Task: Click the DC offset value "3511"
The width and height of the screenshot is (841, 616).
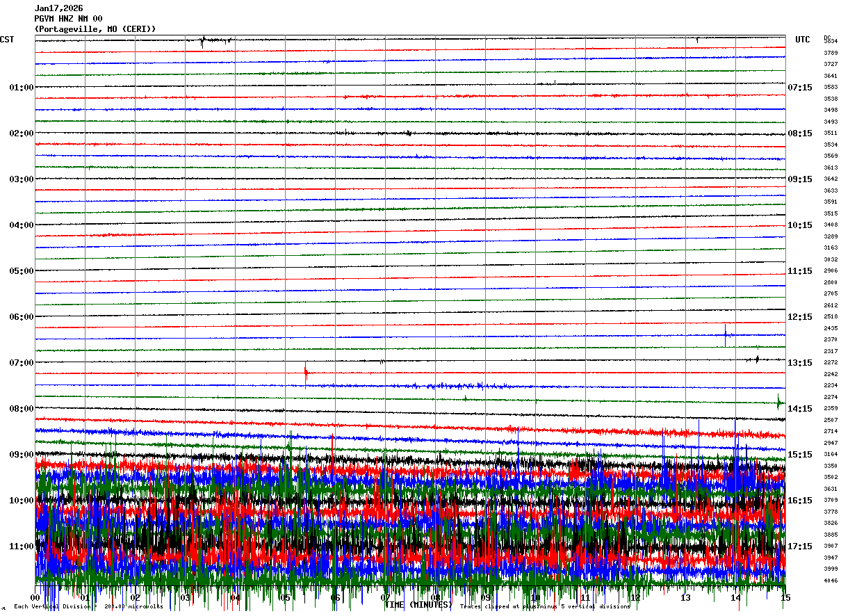Action: click(831, 133)
